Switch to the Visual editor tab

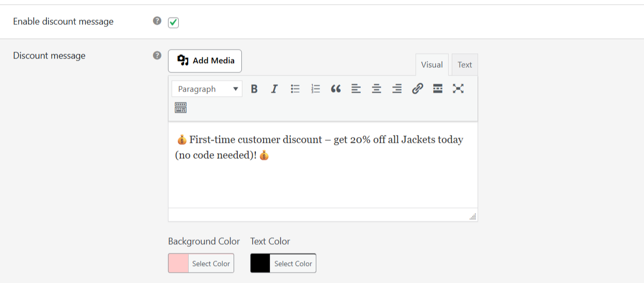432,65
